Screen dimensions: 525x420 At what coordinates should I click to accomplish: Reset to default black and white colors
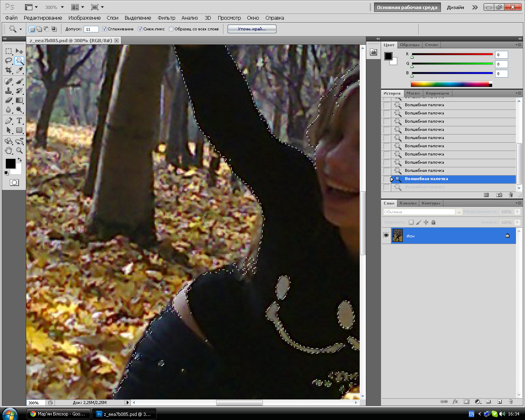click(x=6, y=173)
